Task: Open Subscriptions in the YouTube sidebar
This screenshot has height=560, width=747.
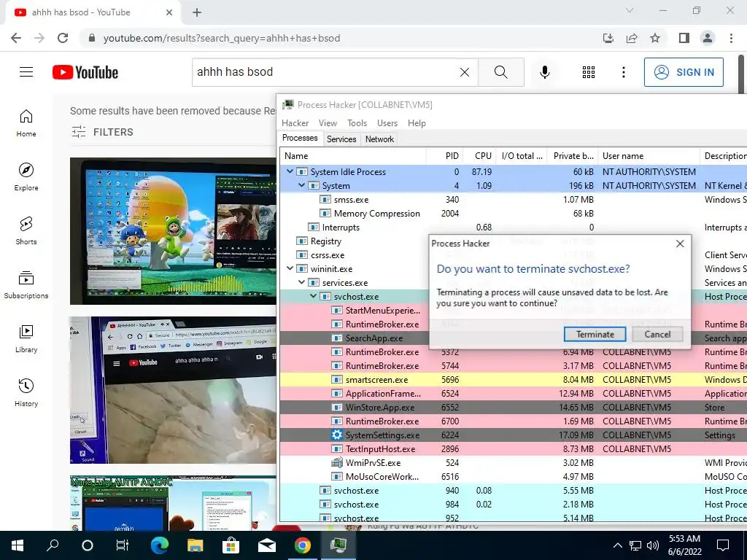Action: tap(26, 285)
